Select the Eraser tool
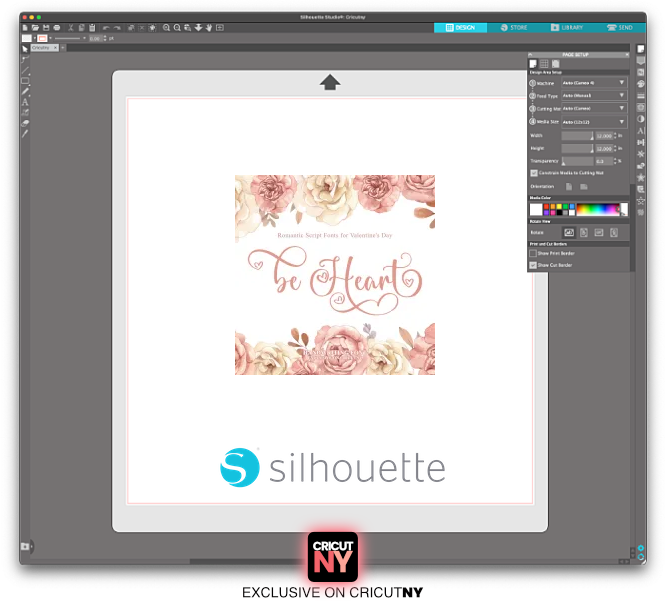This screenshot has height=604, width=665. pyautogui.click(x=25, y=123)
